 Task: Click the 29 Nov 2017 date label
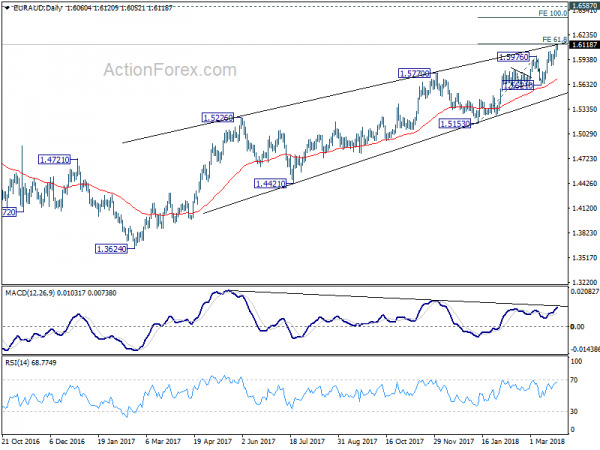[x=453, y=442]
